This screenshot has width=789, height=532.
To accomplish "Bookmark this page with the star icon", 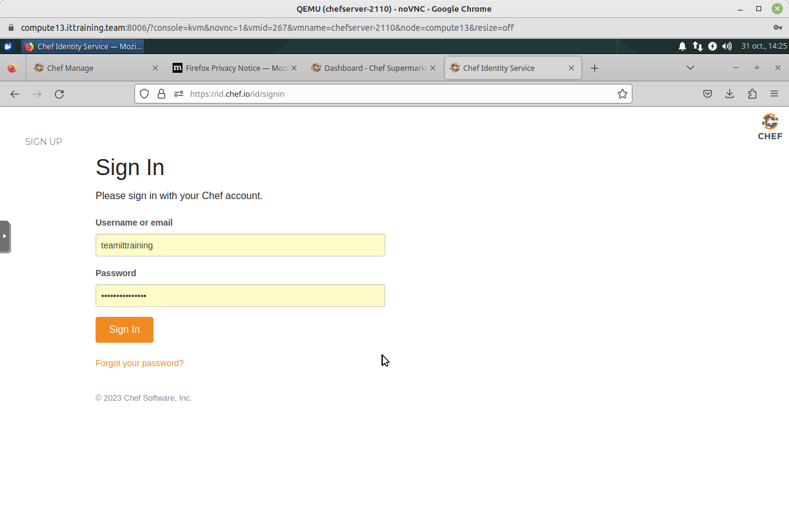I will [623, 94].
